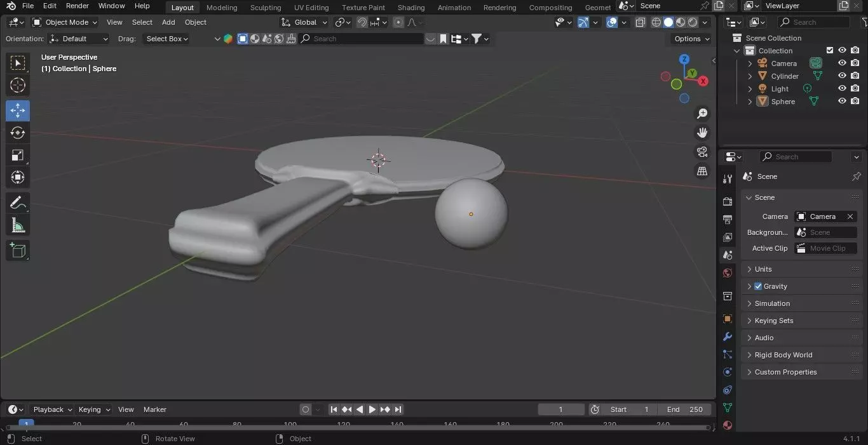
Task: Click the current frame number field
Action: 561,409
